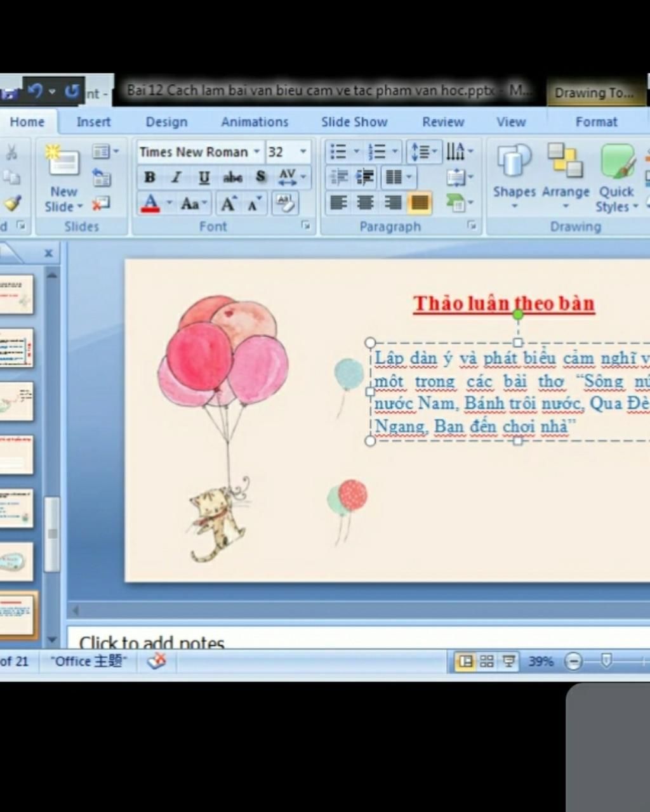Viewport: 650px width, 812px height.
Task: Open the Slide Show tab
Action: pos(354,122)
